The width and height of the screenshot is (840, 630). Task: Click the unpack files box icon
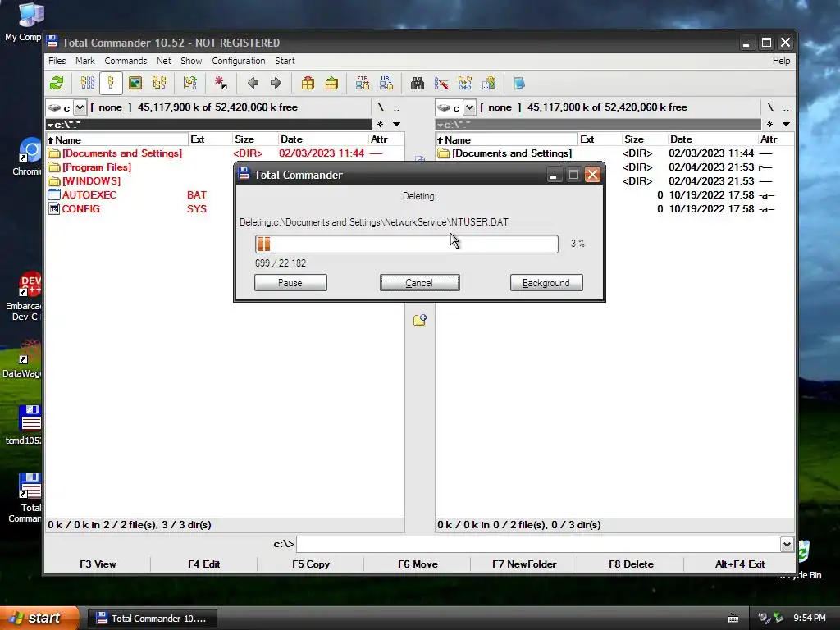click(331, 83)
